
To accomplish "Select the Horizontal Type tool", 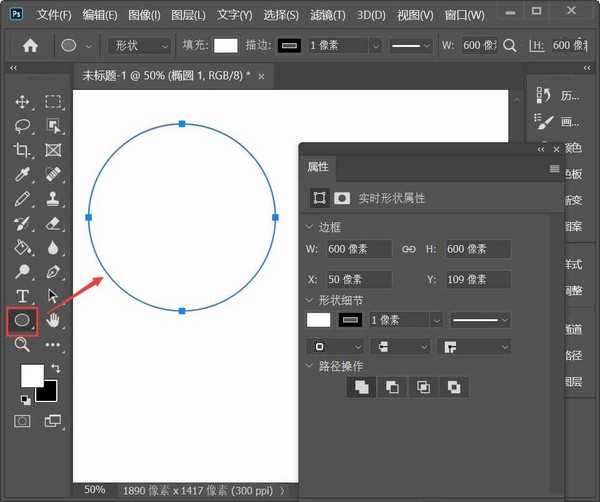I will pos(21,295).
